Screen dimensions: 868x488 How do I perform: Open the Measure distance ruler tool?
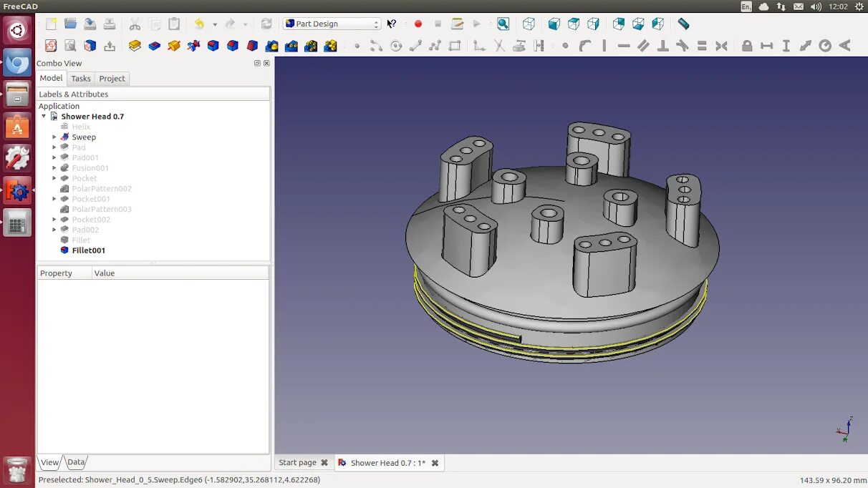point(683,24)
